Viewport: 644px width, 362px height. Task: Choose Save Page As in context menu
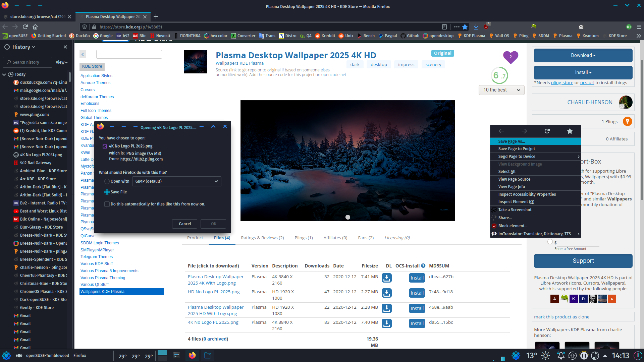tap(535, 141)
